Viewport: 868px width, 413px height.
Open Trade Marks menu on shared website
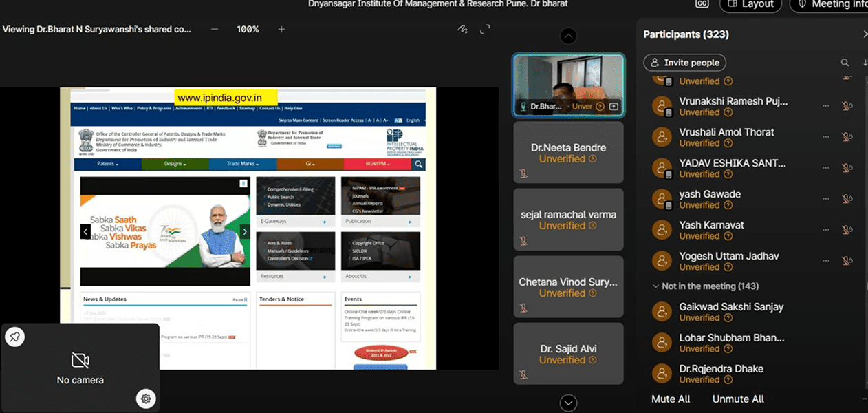pos(242,164)
